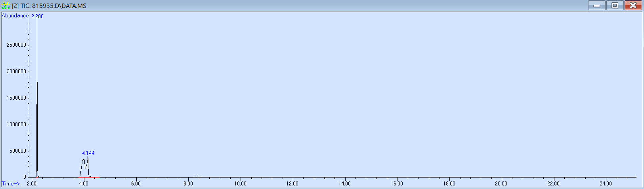Click the small baseline bump near 8.3 minutes
644x189 pixels.
coord(197,177)
